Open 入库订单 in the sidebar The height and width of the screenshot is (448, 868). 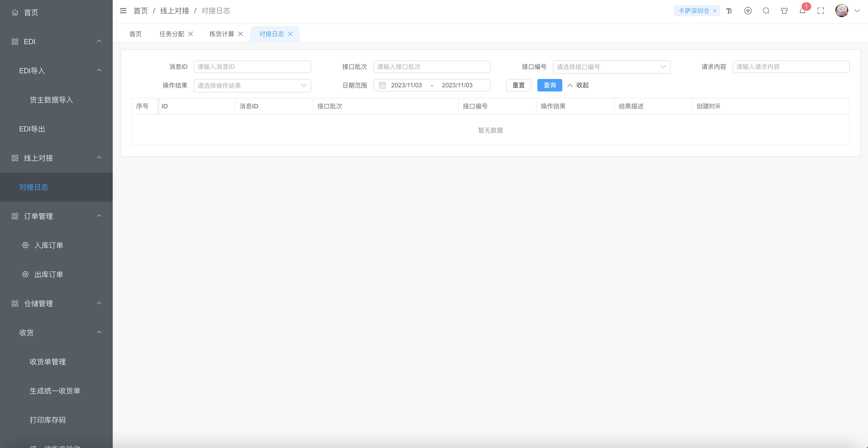pyautogui.click(x=49, y=245)
